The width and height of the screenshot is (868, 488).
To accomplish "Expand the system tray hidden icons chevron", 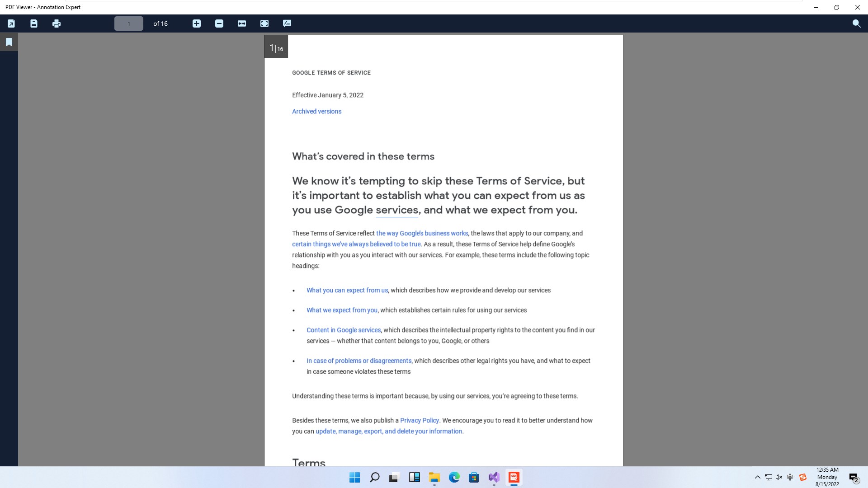I will coord(757,477).
